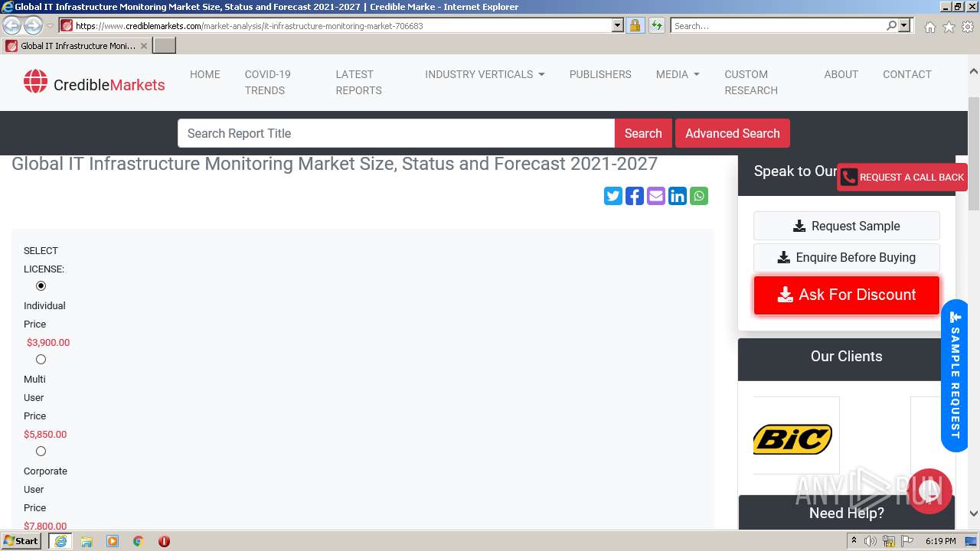The image size is (980, 551).
Task: Expand Media dropdown menu
Action: [x=678, y=74]
